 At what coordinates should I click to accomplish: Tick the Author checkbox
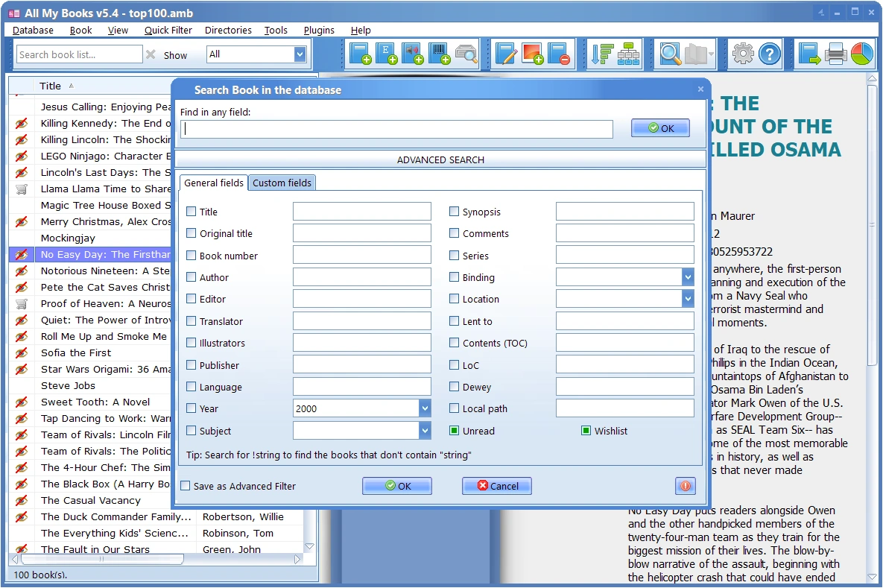pyautogui.click(x=192, y=277)
